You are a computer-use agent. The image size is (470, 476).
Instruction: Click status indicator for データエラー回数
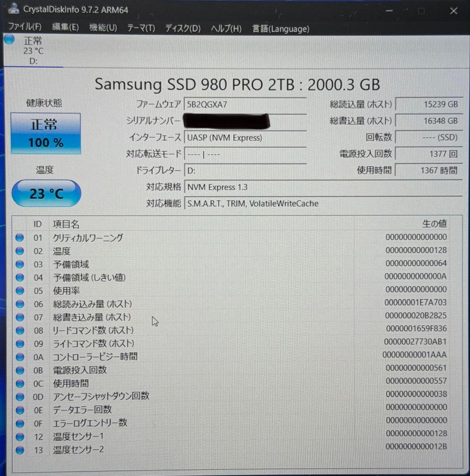pos(19,409)
